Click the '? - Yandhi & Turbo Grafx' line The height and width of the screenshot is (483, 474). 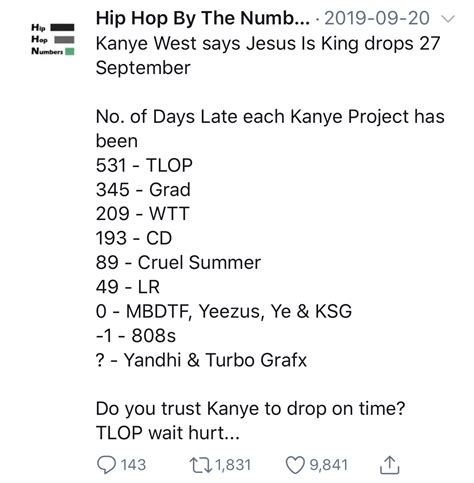201,360
